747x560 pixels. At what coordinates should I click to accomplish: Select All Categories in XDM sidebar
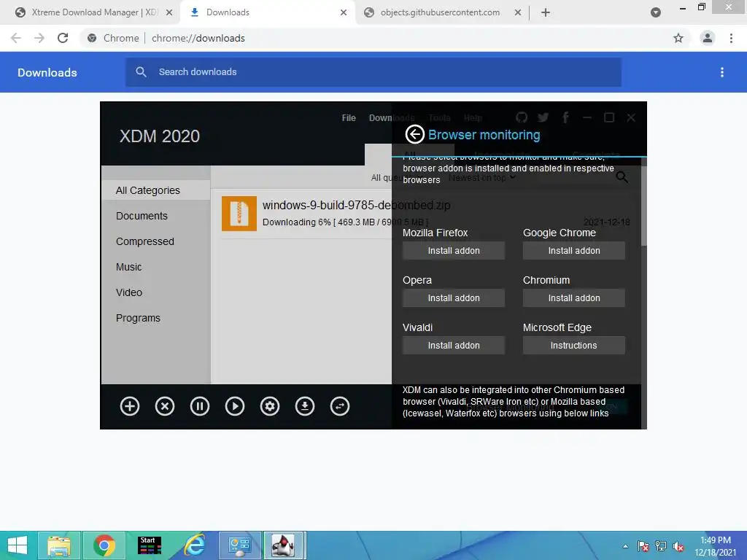click(x=156, y=190)
